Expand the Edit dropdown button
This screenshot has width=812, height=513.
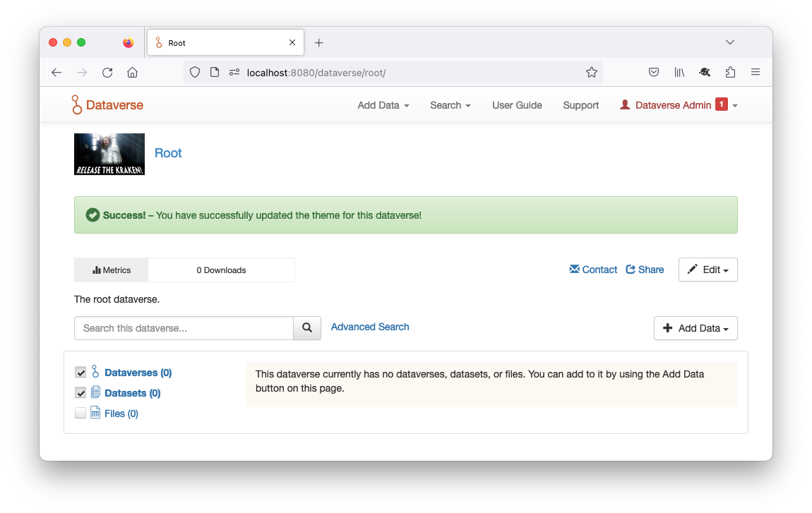tap(707, 270)
